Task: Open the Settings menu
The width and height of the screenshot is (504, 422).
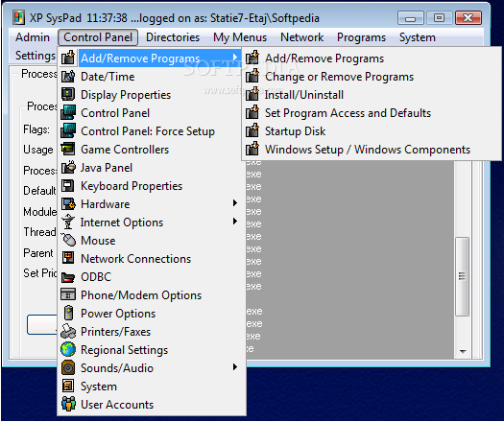Action: pyautogui.click(x=35, y=56)
